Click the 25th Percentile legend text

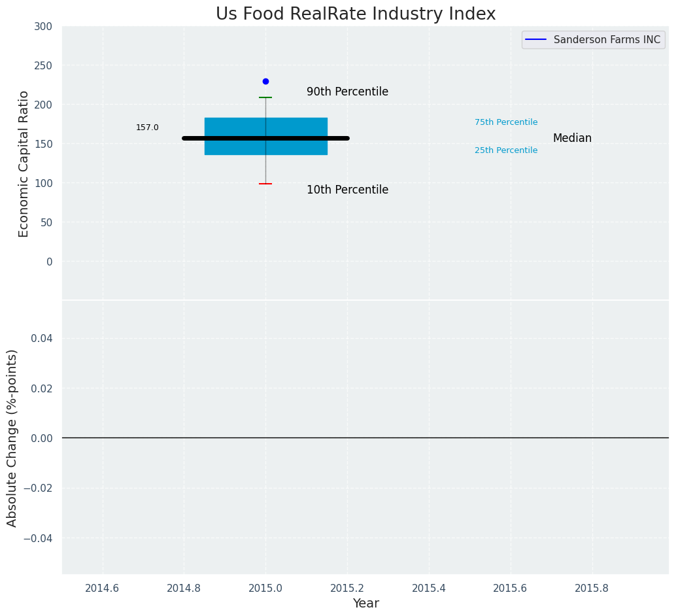(506, 150)
